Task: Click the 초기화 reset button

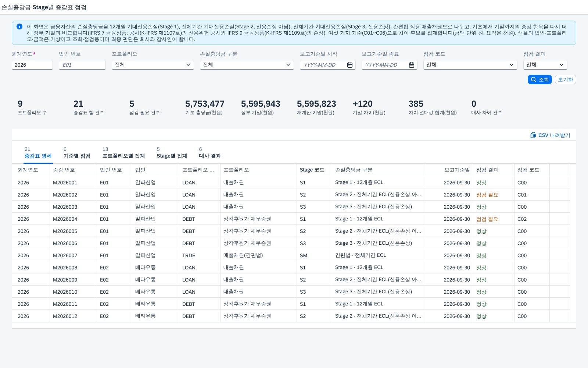Action: coord(565,79)
